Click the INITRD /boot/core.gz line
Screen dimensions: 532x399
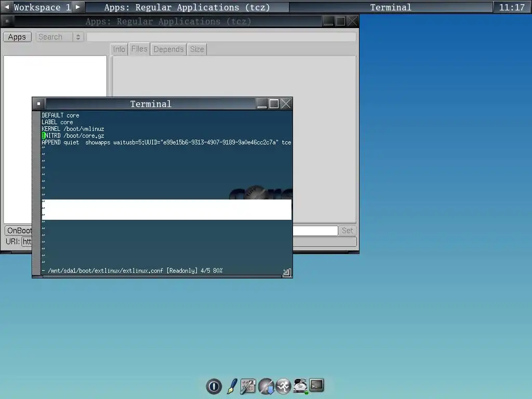[73, 136]
